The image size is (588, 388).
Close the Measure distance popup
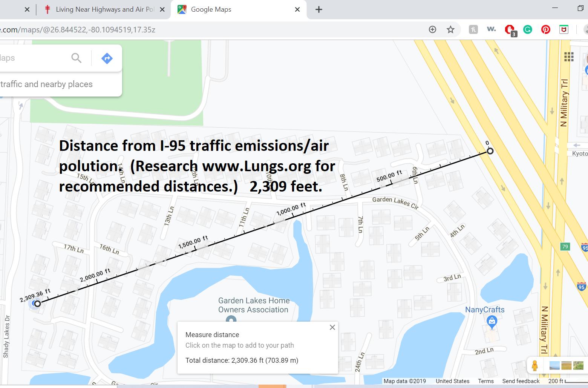click(332, 327)
